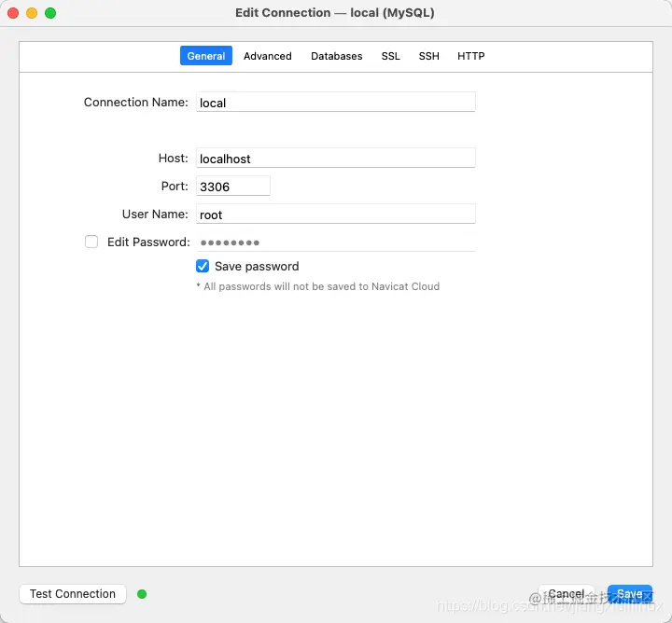Switch to the General tab
Screen dimensions: 672x623
205,56
